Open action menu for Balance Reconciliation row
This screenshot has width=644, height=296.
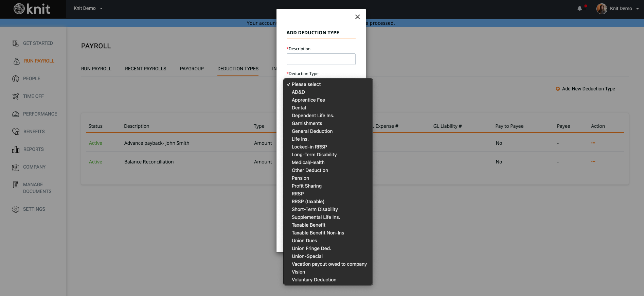(593, 162)
